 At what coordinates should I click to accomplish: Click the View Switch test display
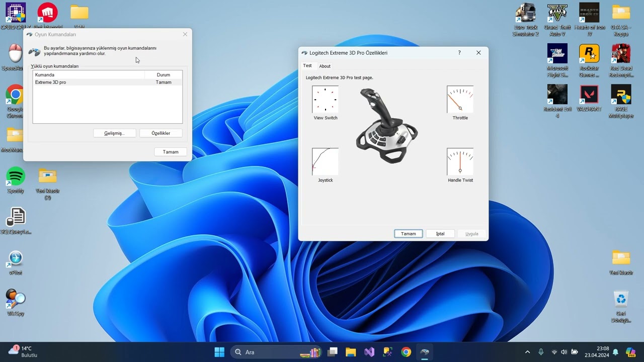[325, 99]
